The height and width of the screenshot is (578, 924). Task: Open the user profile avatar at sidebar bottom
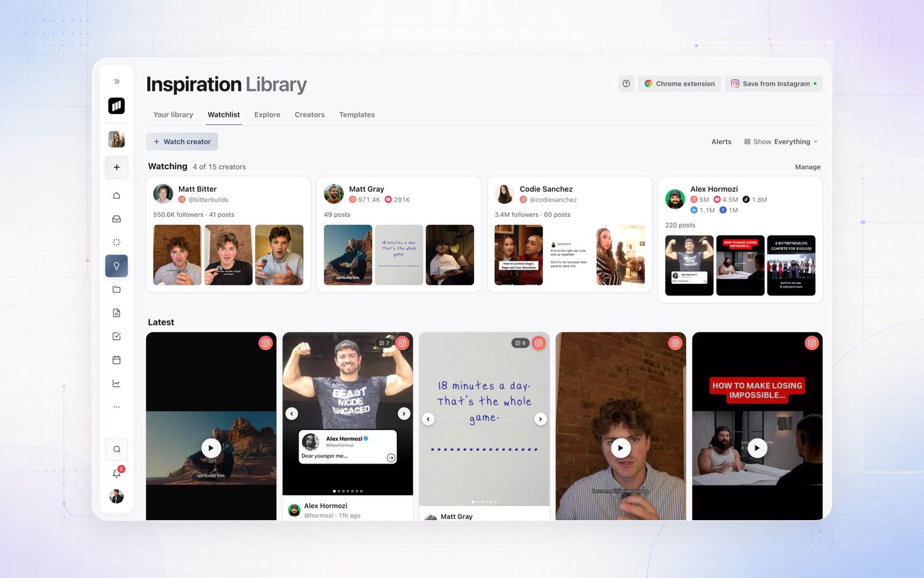117,497
